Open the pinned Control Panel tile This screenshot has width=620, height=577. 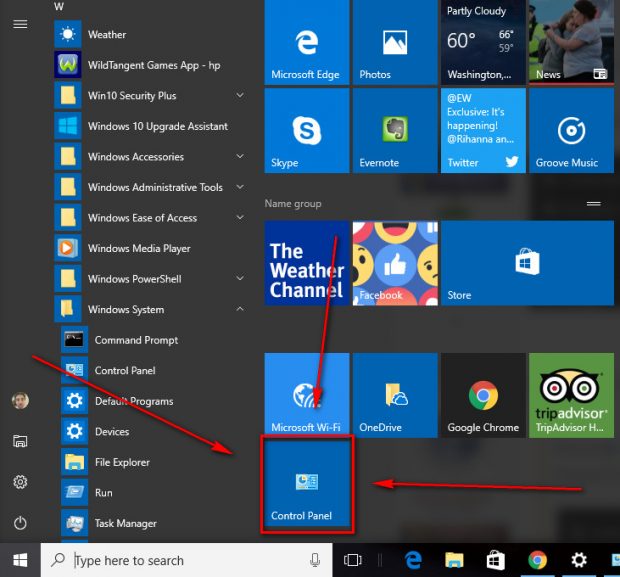(x=307, y=484)
